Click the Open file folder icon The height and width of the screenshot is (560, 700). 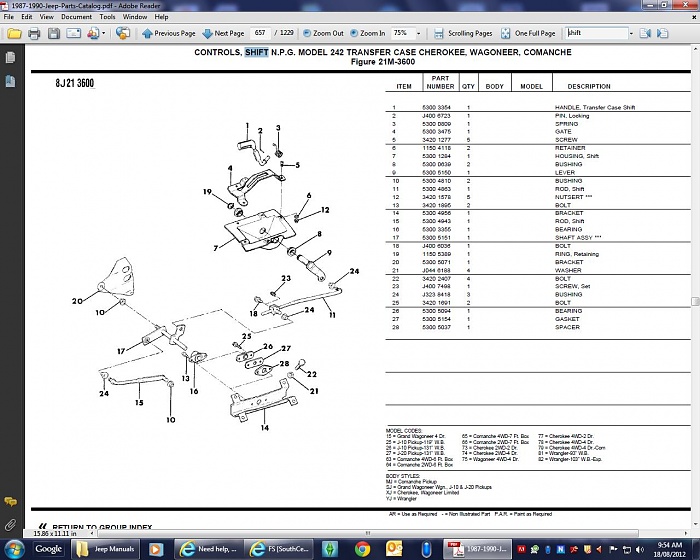click(x=14, y=33)
